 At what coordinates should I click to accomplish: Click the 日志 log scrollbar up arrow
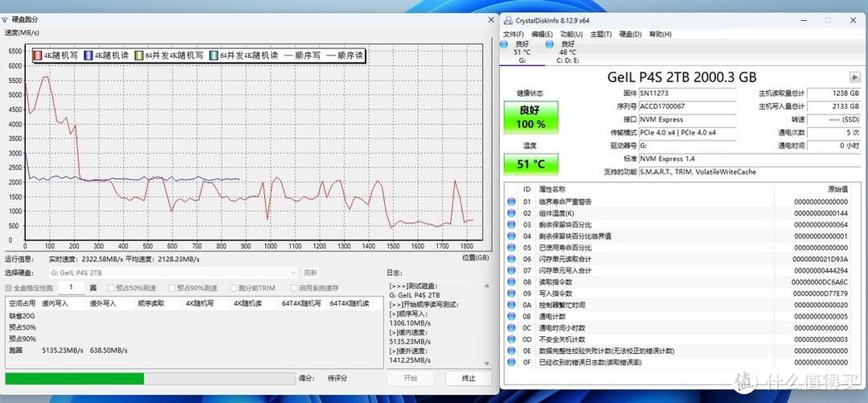[487, 286]
